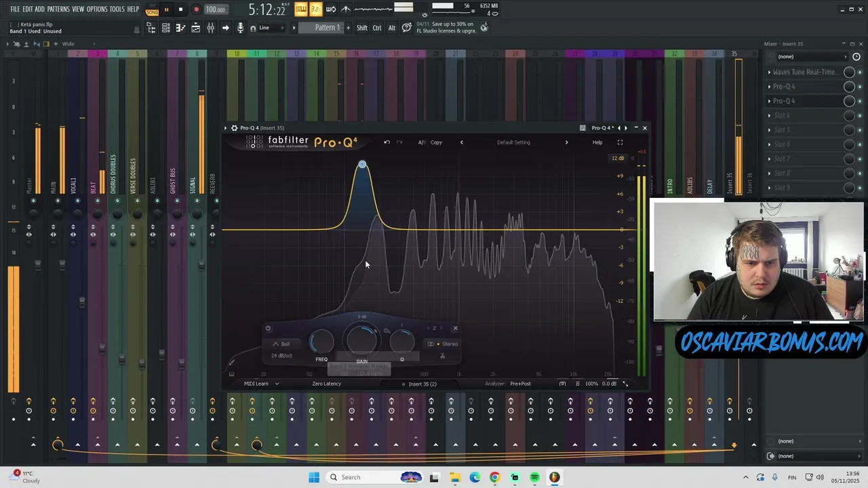Show the mixer with toolbar icon

(x=210, y=28)
